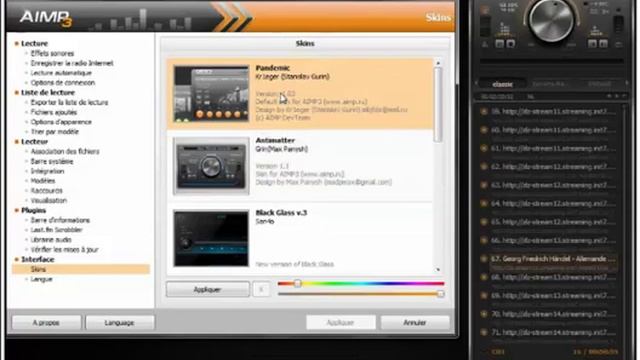Open Lecture automatique settings

pos(61,73)
